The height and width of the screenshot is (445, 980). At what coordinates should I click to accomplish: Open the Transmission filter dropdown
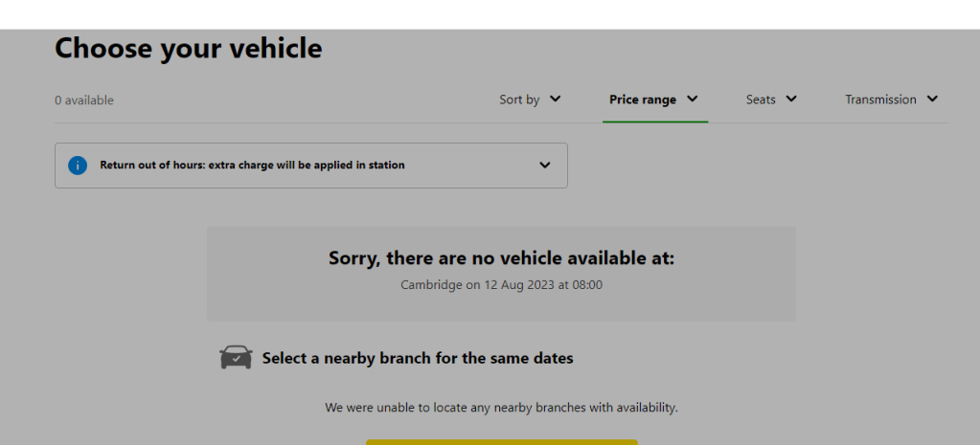pyautogui.click(x=891, y=100)
